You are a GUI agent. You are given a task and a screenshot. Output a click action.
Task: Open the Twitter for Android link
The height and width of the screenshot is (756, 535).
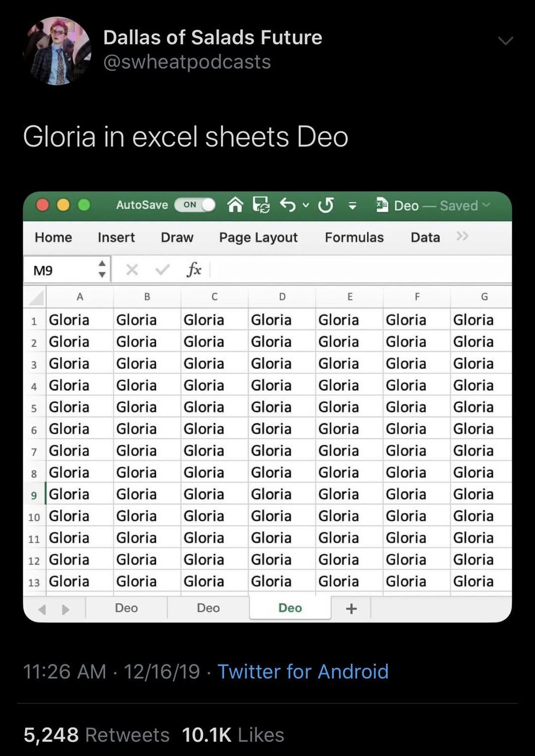point(303,672)
